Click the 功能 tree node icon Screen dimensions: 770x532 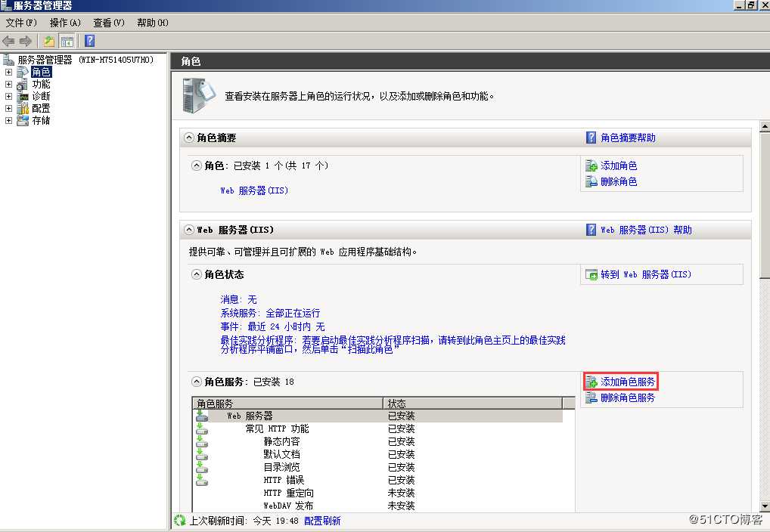[22, 85]
